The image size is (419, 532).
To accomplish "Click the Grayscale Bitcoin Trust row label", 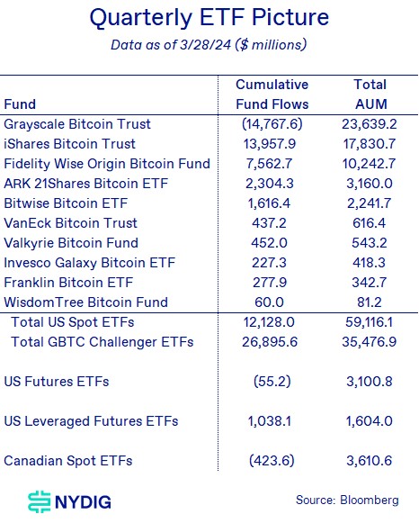I will pos(77,124).
